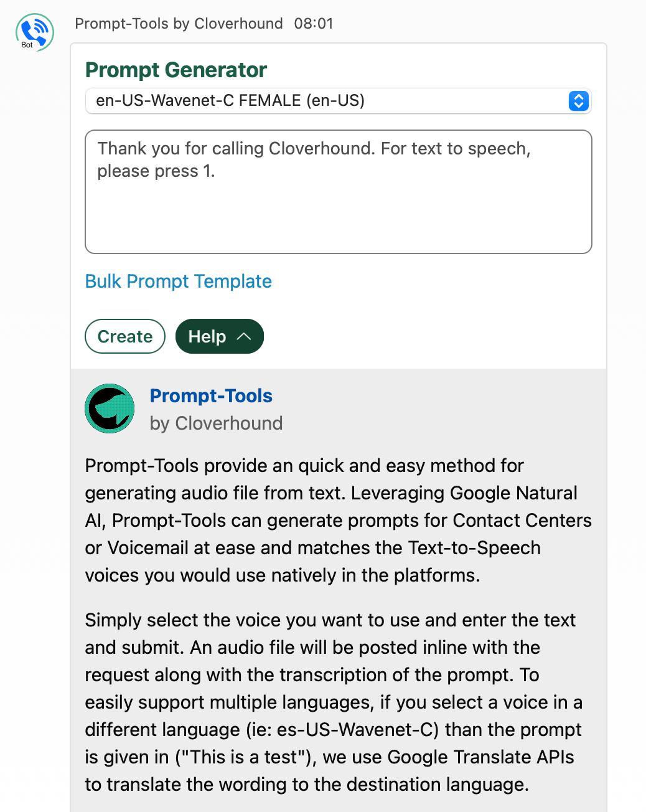Follow the blue Prompt-Tools title link
This screenshot has height=812, width=646.
point(211,396)
